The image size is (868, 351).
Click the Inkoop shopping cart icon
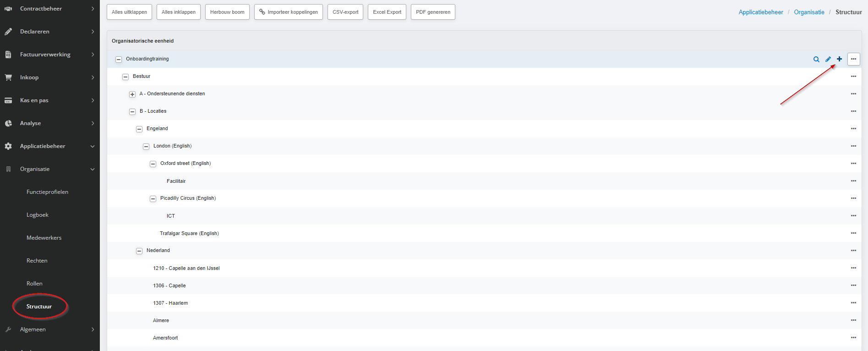click(x=8, y=77)
